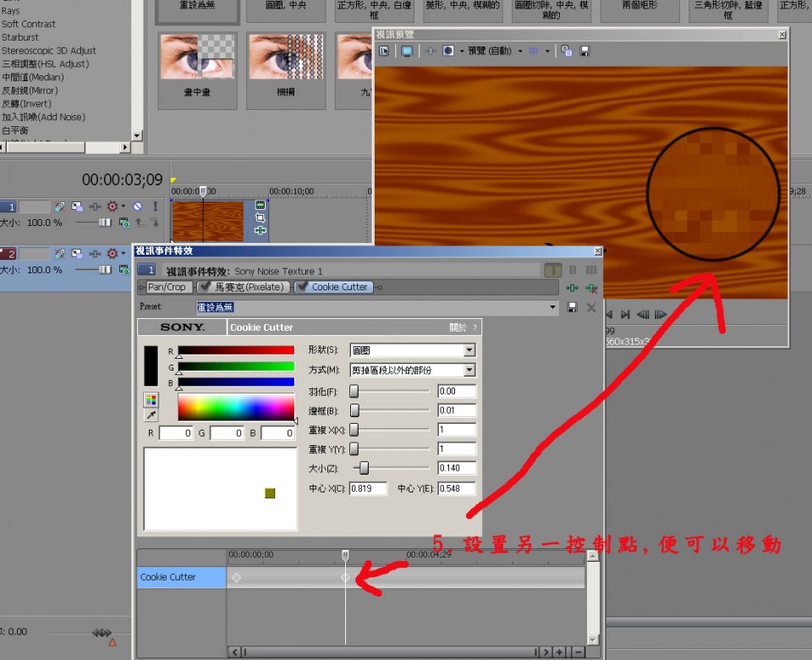
Task: Copy preview snapshot to clipboard
Action: point(566,52)
